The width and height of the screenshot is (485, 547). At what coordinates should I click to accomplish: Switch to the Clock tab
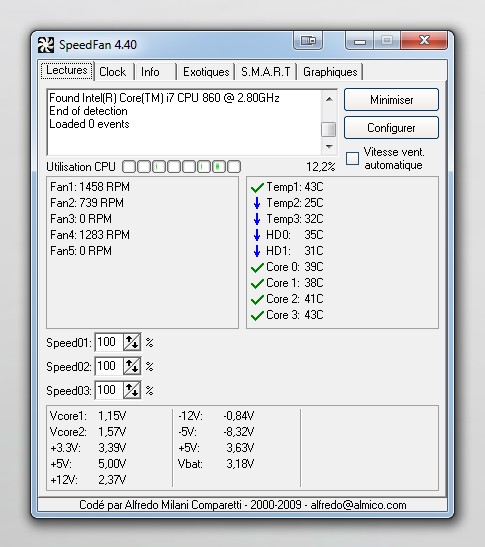click(112, 72)
